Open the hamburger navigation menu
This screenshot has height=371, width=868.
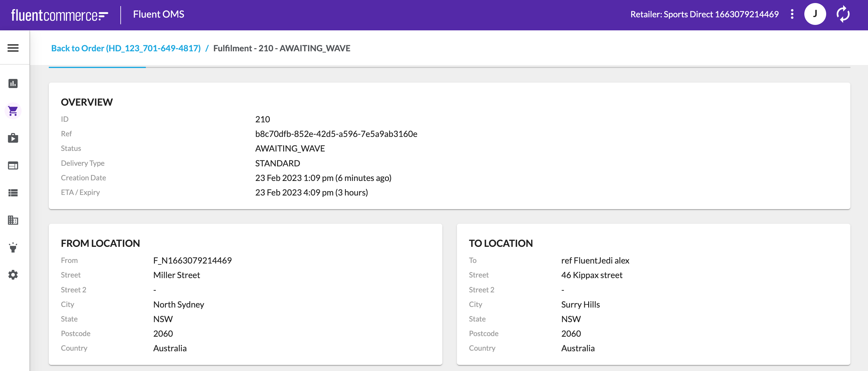coord(13,48)
